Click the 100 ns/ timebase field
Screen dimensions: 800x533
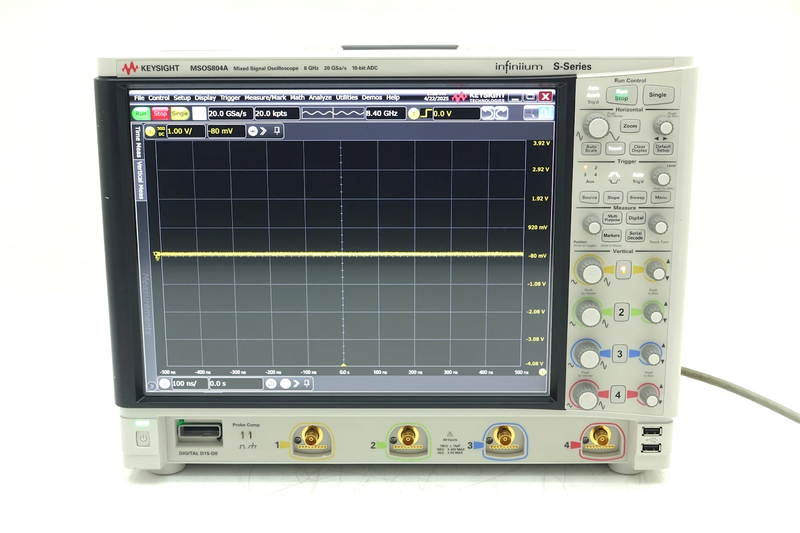[x=189, y=383]
